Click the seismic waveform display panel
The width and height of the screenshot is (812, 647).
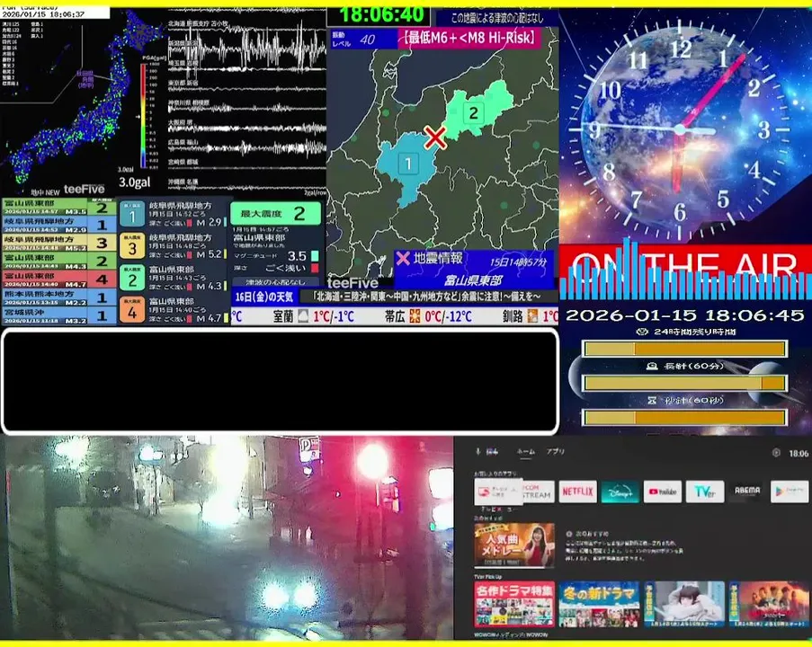[x=247, y=102]
